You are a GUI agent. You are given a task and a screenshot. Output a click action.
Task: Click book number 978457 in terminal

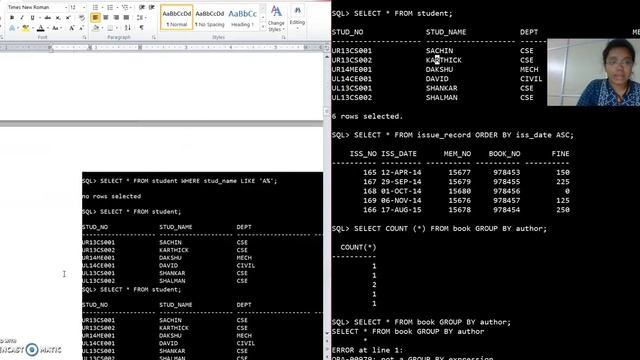pyautogui.click(x=507, y=200)
